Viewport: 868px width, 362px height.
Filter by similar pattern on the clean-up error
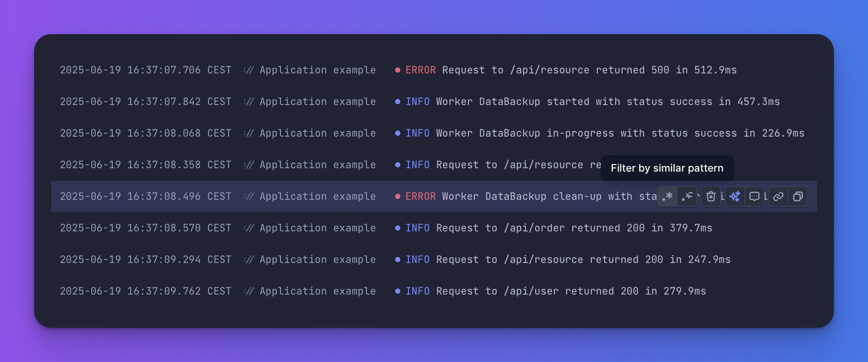(667, 196)
